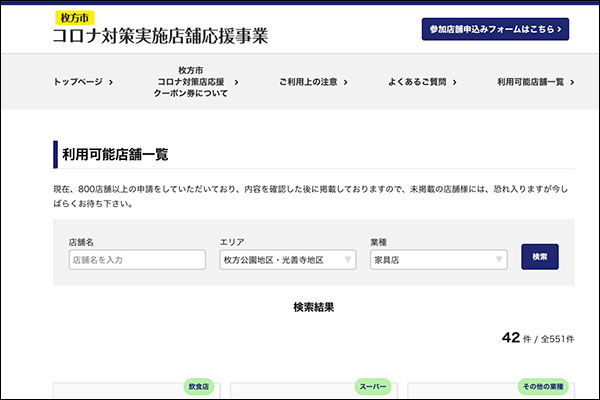Click the chevron arrow beside トップページ
Viewport: 600px width, 400px height.
(110, 82)
